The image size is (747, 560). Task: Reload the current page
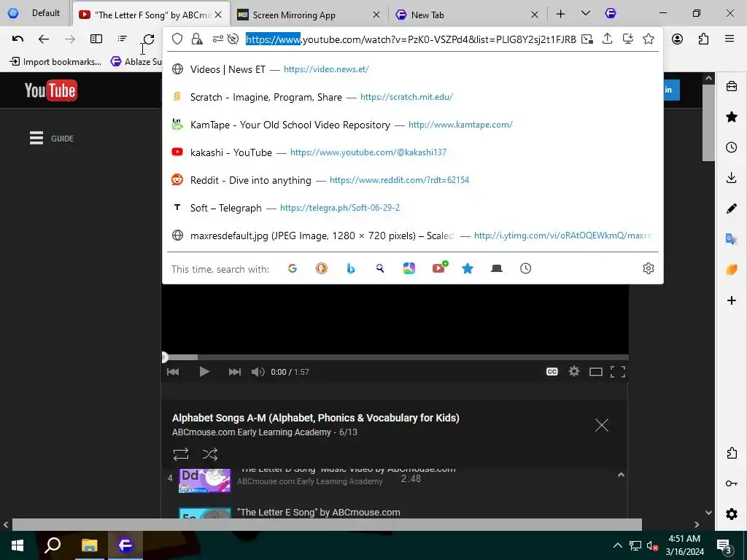(x=149, y=39)
